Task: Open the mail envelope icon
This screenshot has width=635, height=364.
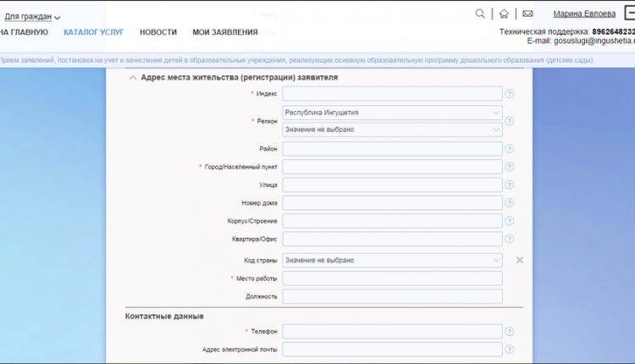Action: 527,14
